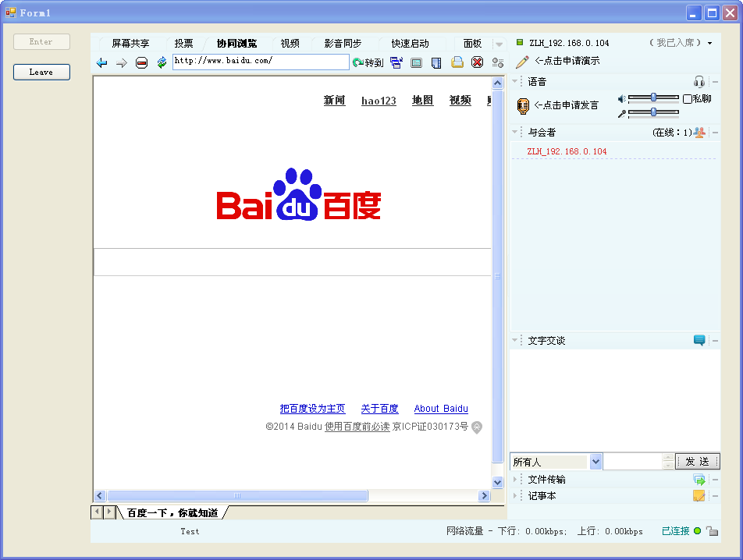This screenshot has height=560, width=743.
Task: Click the headphone icon in 语音 header
Action: coord(699,82)
